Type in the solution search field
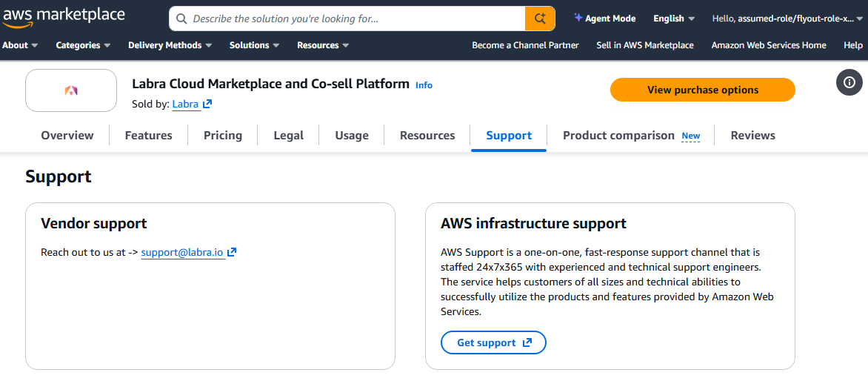 [355, 19]
